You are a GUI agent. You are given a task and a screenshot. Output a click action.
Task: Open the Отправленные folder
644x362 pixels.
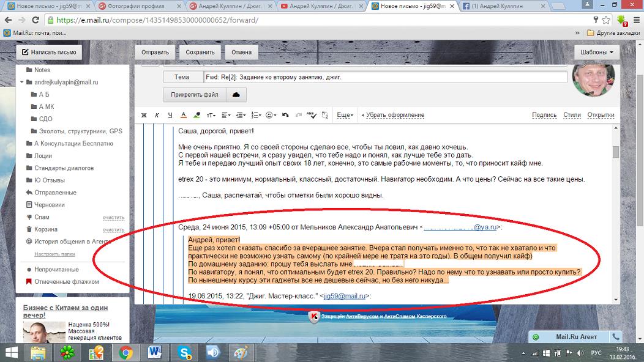[x=51, y=193]
